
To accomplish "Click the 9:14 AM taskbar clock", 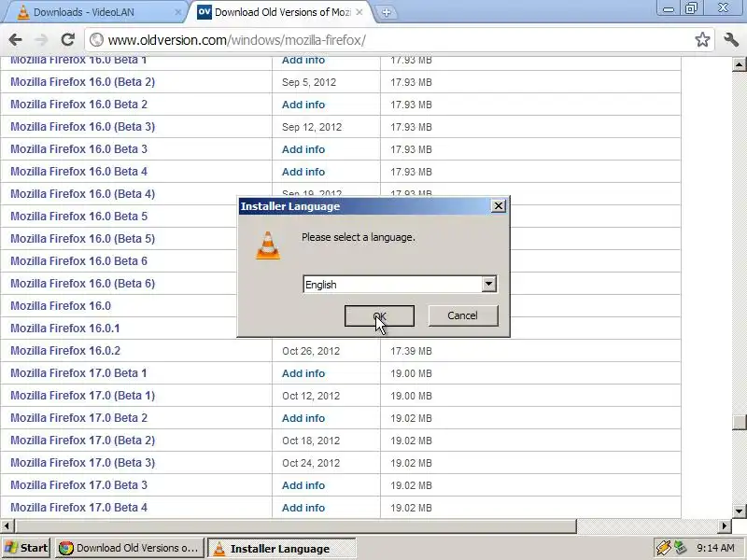I will [x=715, y=548].
